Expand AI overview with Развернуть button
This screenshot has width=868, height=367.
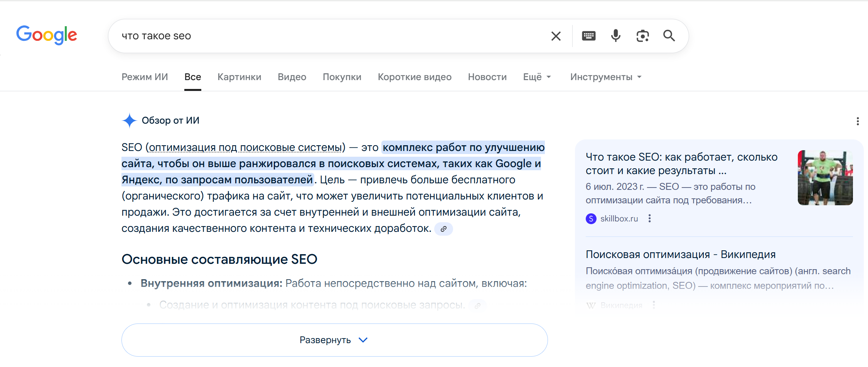[334, 340]
